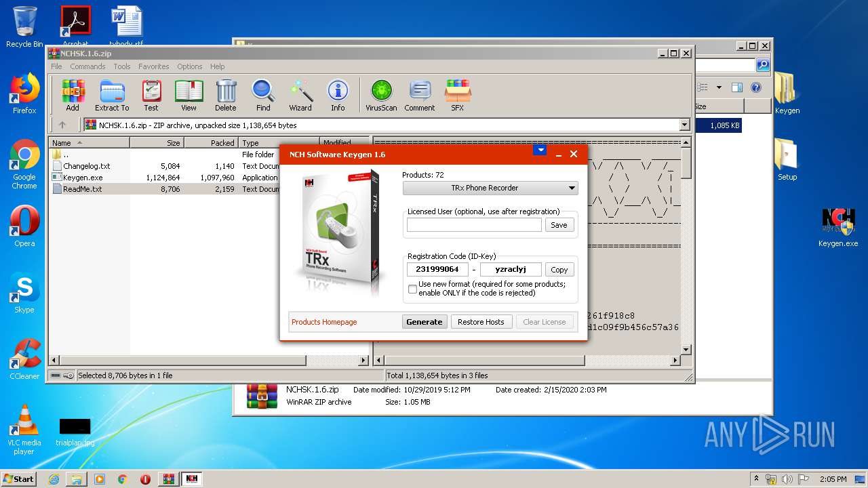Click the Delete trash icon in WinRAR
This screenshot has width=868, height=488.
(226, 95)
